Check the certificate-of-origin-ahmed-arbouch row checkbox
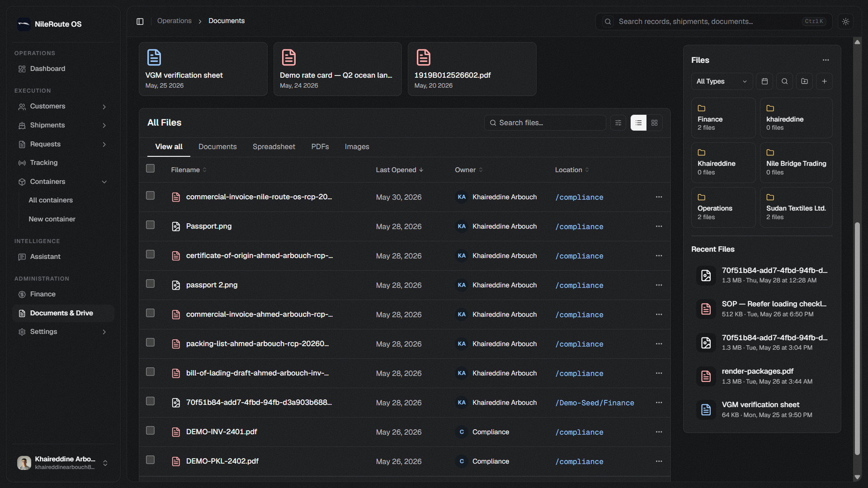Screen dimensions: 868x488 point(151,254)
